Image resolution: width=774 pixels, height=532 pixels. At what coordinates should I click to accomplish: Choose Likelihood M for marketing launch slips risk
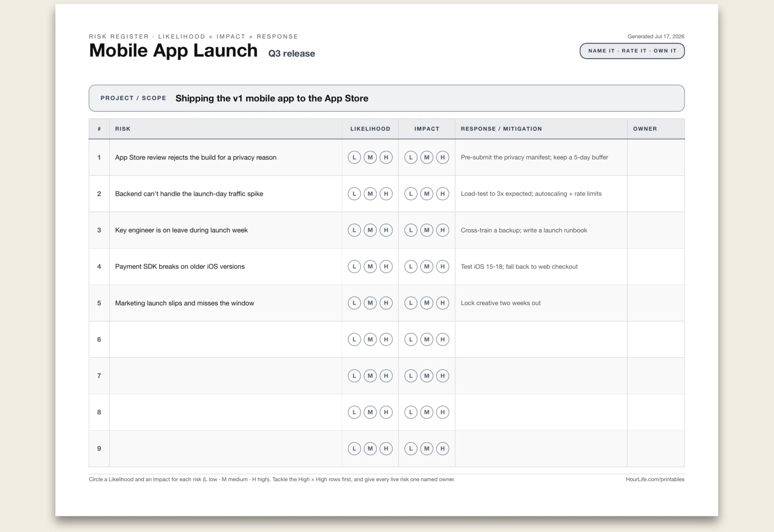[x=370, y=303]
